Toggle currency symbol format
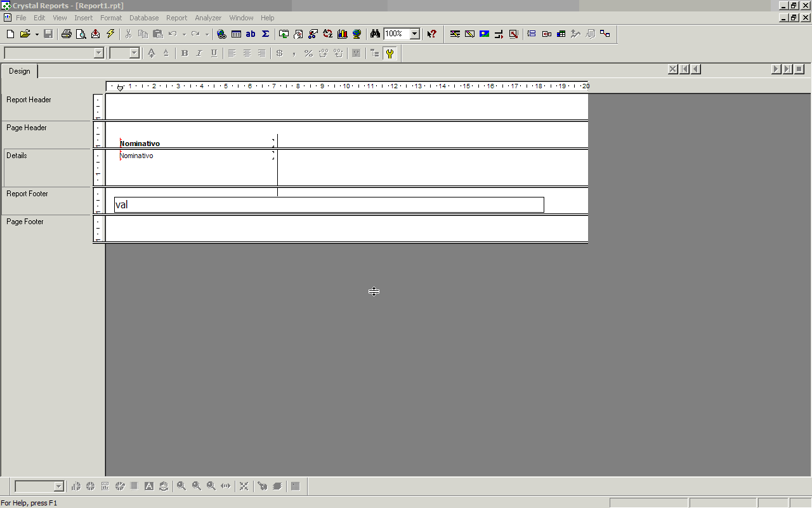Viewport: 812px width, 508px height. coord(279,53)
